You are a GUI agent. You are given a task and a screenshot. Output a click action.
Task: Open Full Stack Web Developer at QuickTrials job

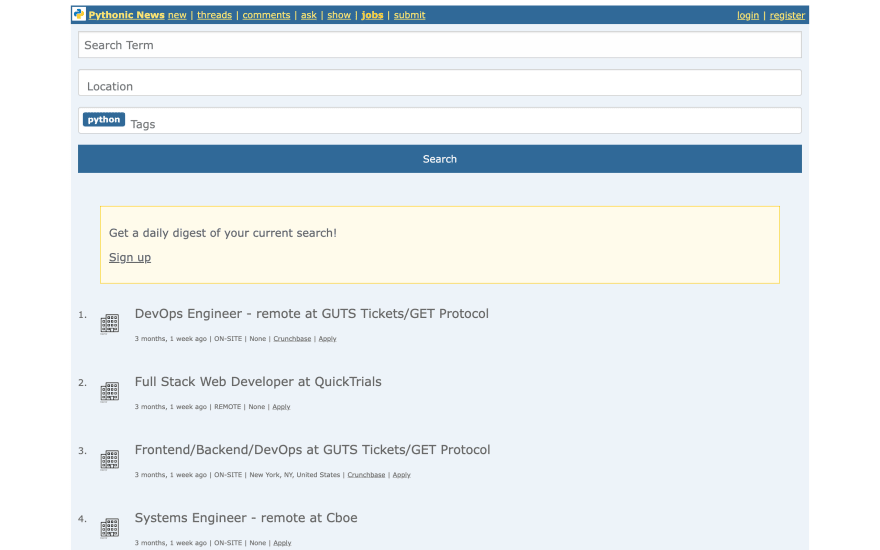[x=258, y=382]
